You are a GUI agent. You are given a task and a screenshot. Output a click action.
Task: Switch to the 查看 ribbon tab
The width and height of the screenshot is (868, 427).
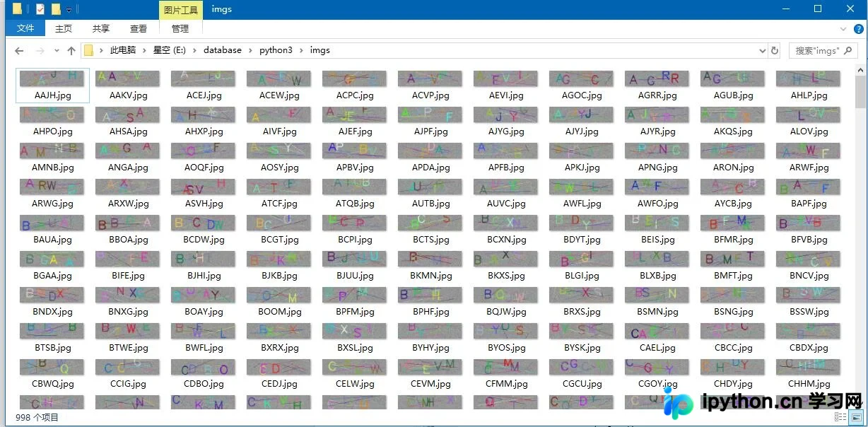click(139, 28)
